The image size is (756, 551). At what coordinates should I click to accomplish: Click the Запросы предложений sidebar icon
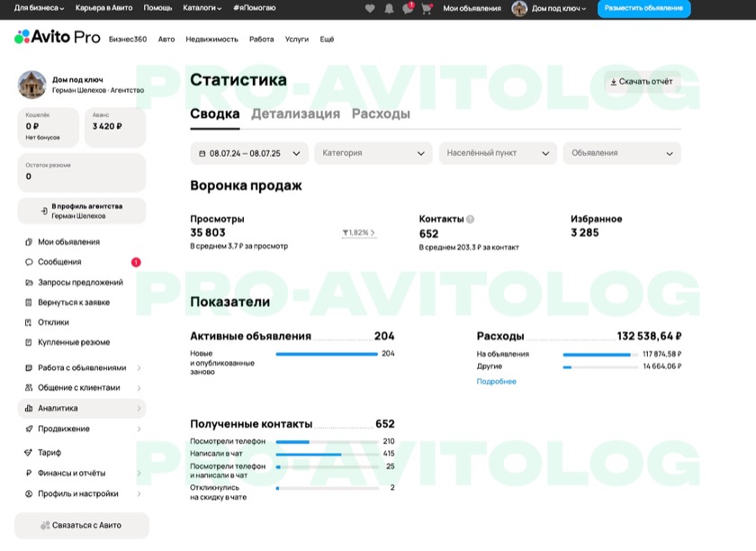(x=29, y=283)
